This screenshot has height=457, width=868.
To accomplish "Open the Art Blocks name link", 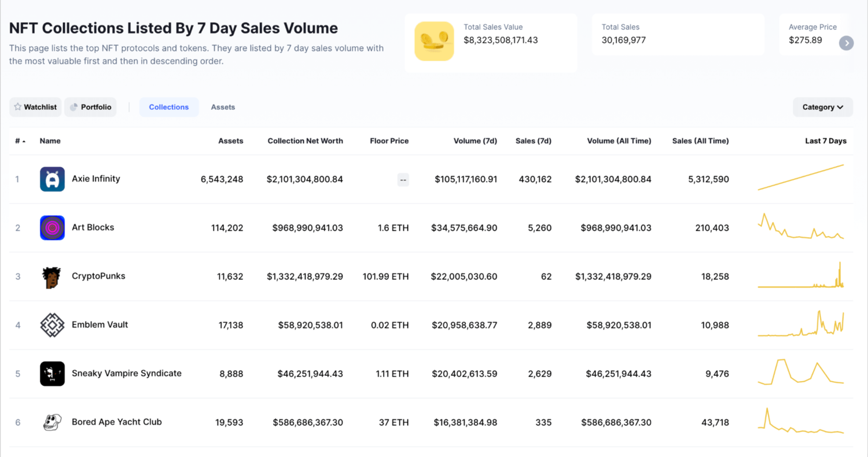I will pyautogui.click(x=93, y=227).
